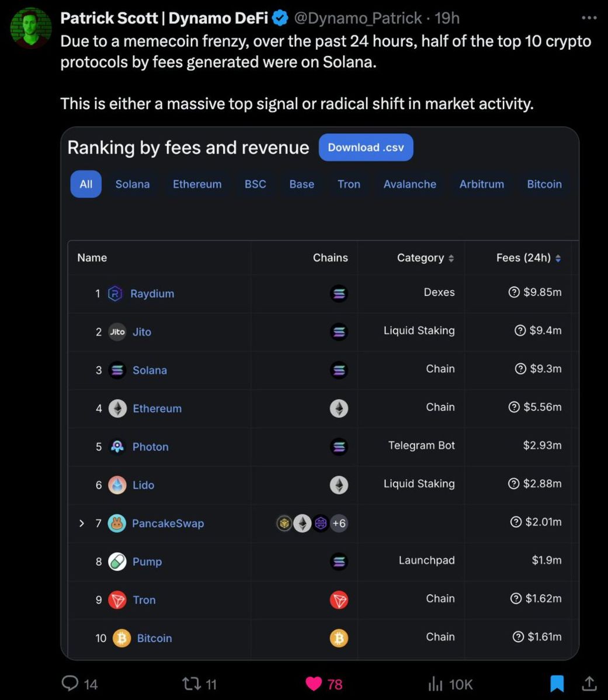This screenshot has width=608, height=700.
Task: Select the Solana chain filter tab
Action: (x=132, y=184)
